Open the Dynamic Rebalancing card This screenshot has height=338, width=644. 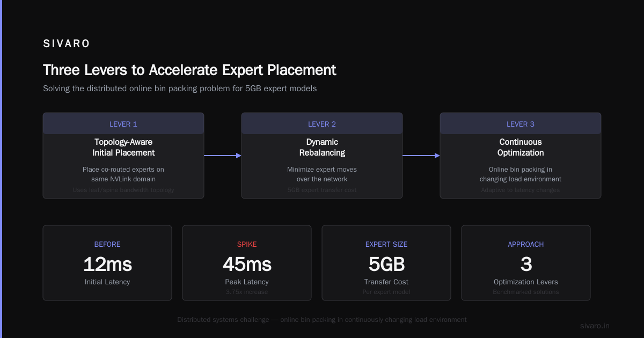click(322, 156)
